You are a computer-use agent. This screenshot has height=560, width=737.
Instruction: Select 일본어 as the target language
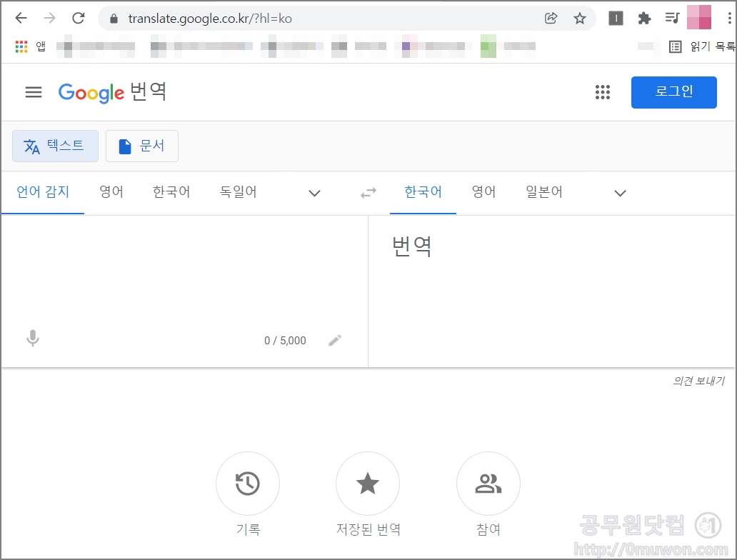click(543, 192)
